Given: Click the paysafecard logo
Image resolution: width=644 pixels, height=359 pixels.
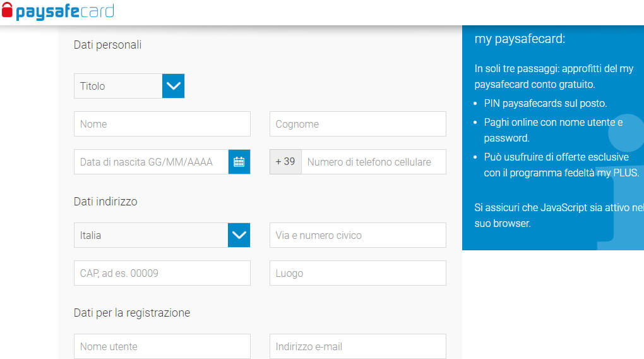Looking at the screenshot, I should [58, 11].
